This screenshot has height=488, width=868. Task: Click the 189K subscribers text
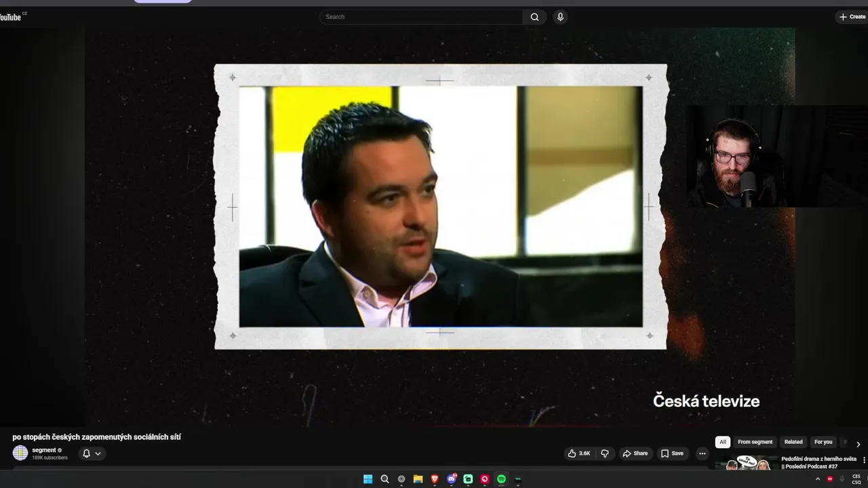pos(50,458)
